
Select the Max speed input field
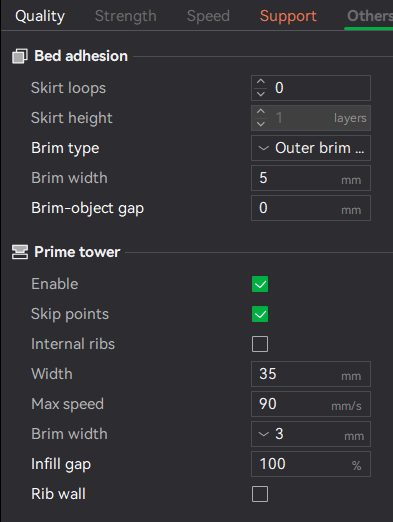pyautogui.click(x=311, y=404)
